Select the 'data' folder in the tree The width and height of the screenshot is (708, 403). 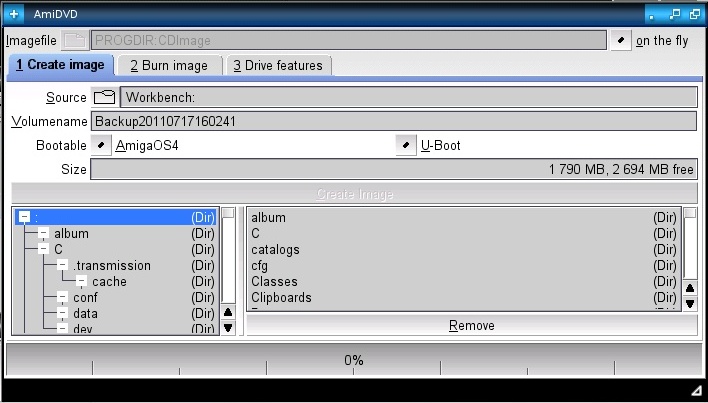(85, 314)
